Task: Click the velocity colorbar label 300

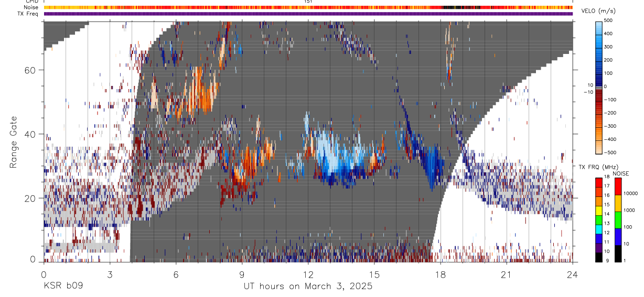Action: [x=609, y=47]
